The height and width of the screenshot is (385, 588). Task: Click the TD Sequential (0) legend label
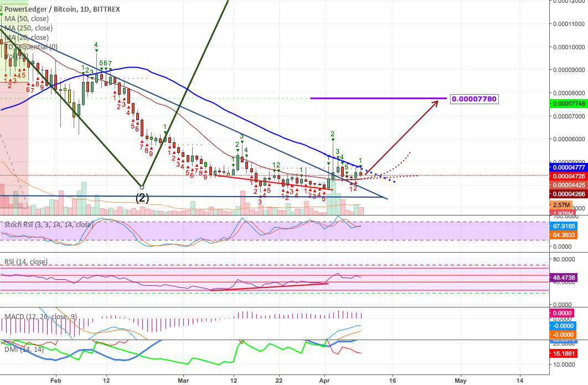31,47
